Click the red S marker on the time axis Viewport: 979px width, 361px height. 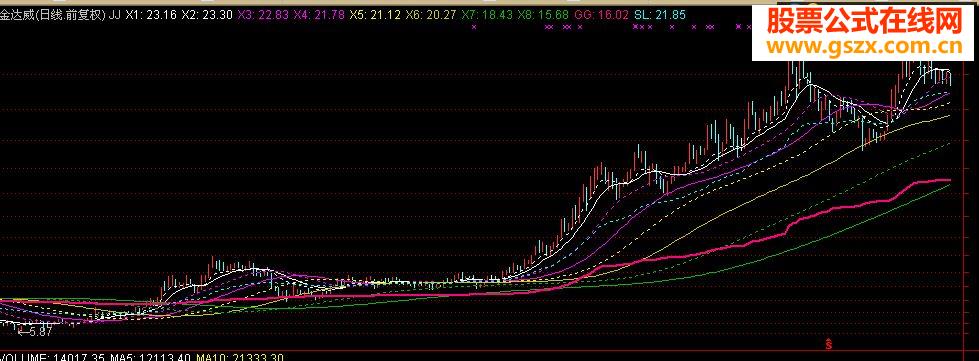[829, 343]
